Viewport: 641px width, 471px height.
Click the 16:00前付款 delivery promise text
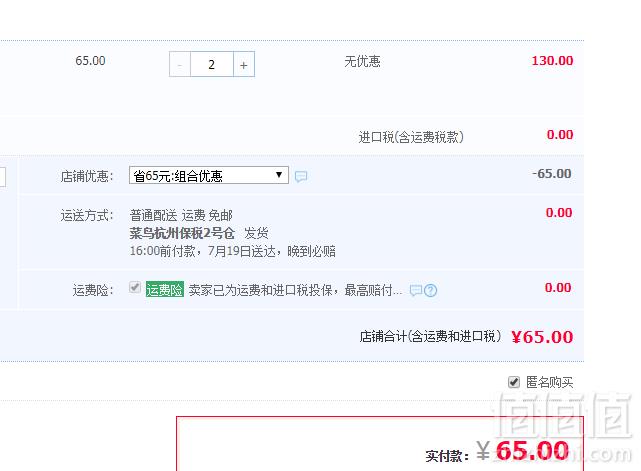tap(233, 251)
